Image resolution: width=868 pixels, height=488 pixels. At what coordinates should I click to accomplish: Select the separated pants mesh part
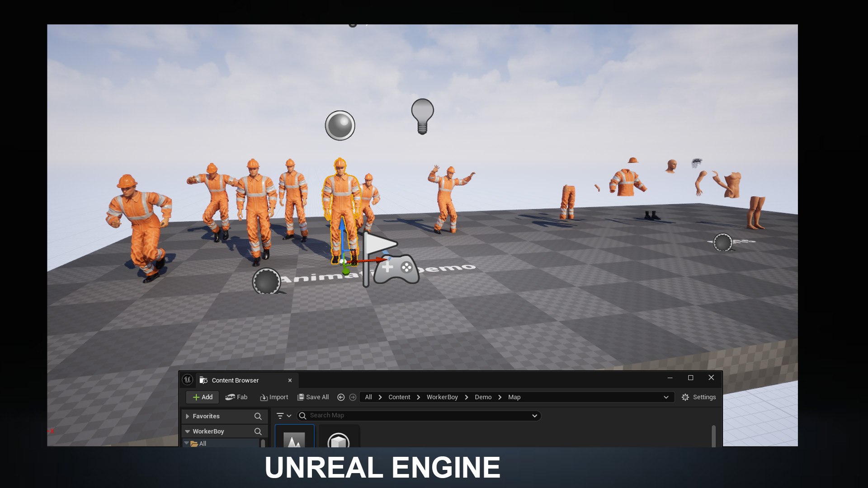568,202
